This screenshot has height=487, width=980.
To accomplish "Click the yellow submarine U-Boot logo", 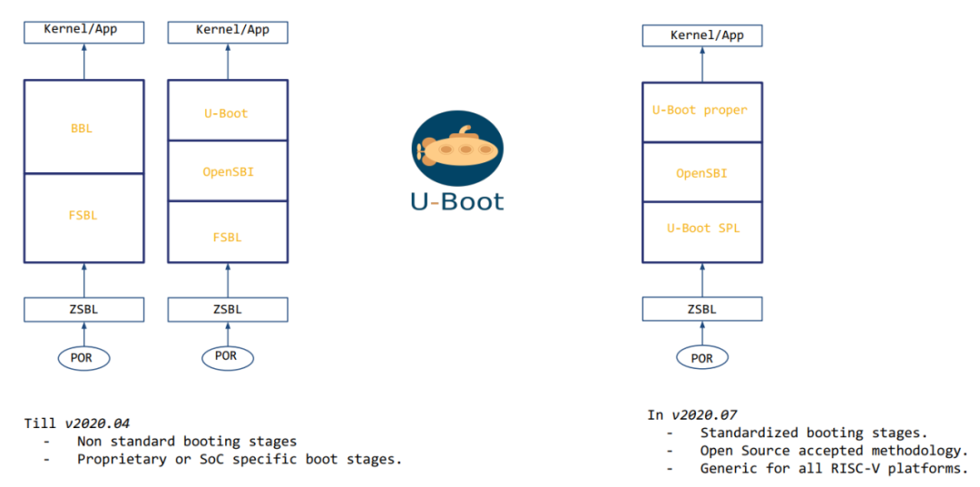I will [456, 148].
